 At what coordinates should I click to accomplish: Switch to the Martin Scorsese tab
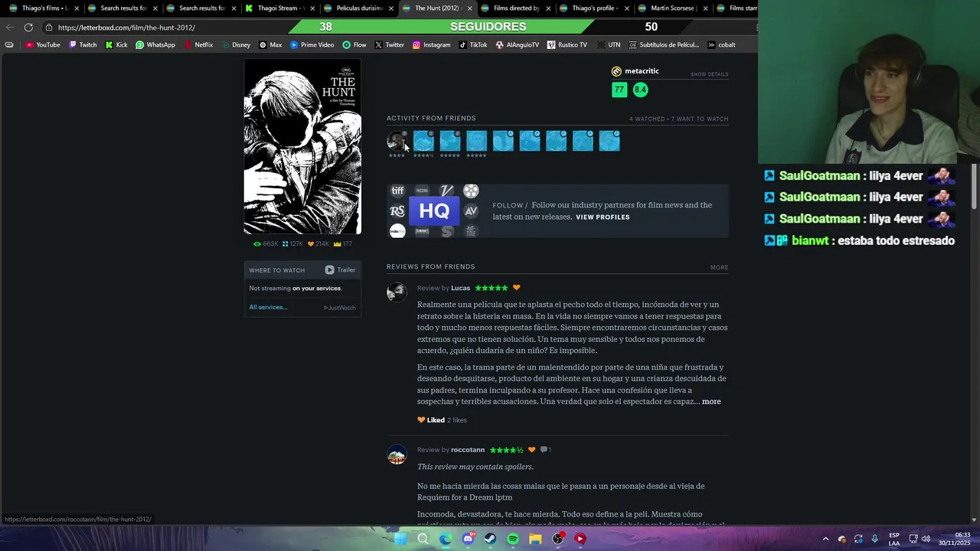coord(673,8)
